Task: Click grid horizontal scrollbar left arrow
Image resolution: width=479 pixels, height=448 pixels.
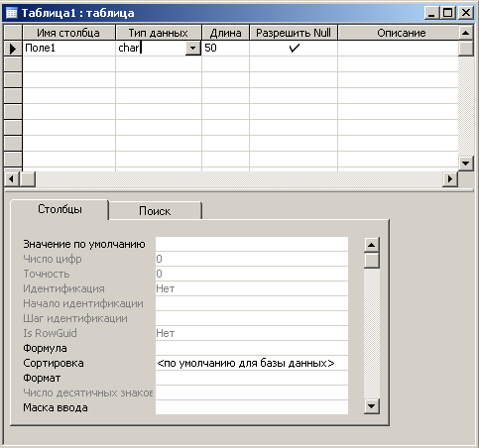Action: 12,179
